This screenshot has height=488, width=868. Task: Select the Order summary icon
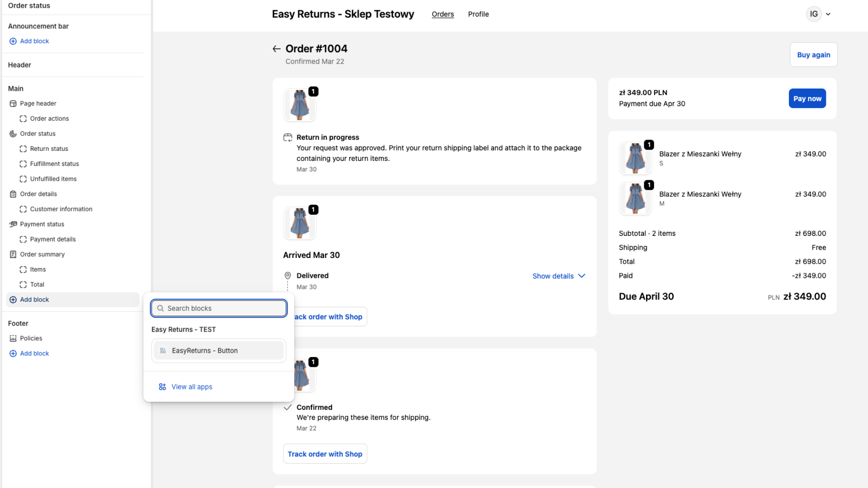pos(13,254)
